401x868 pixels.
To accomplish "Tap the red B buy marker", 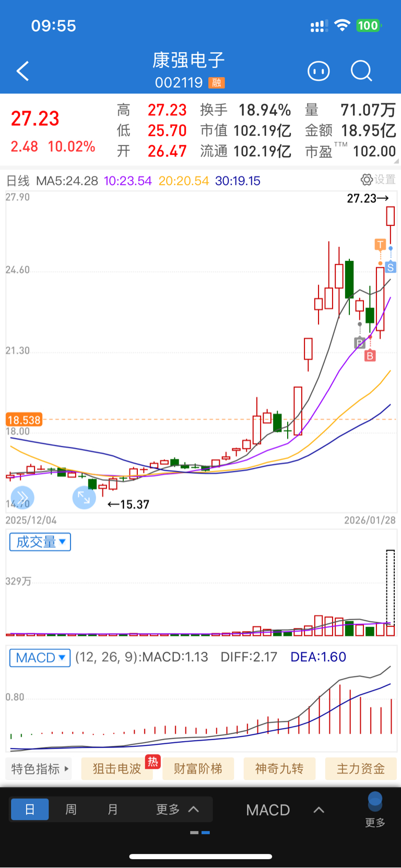I will 370,356.
